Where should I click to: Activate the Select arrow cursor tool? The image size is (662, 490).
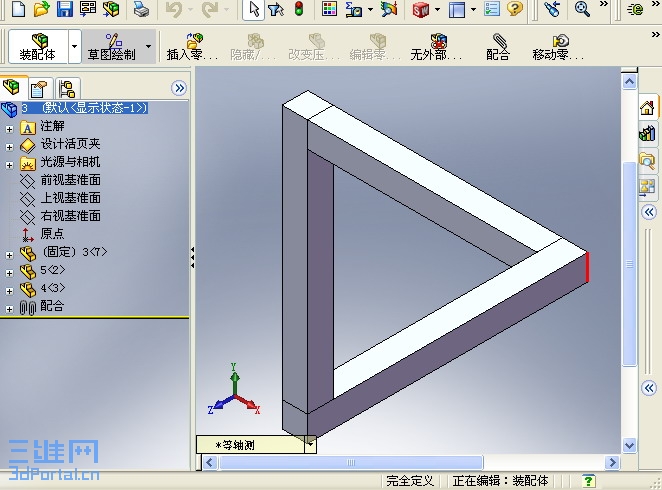254,9
